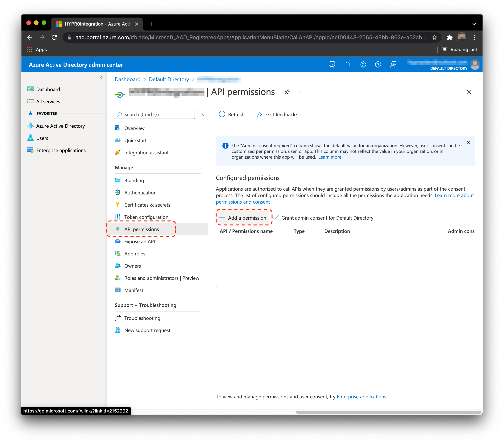Image resolution: width=504 pixels, height=443 pixels.
Task: Open the Chrome extensions puzzle icon
Action: pyautogui.click(x=449, y=37)
